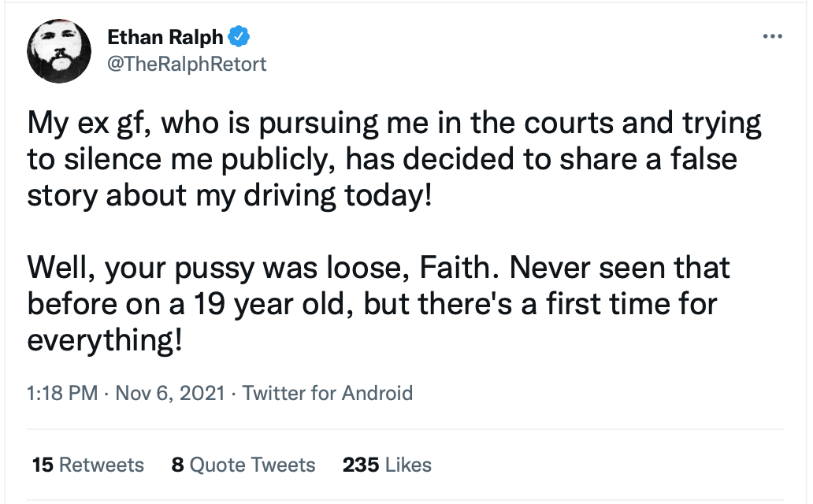
Task: Open the Twitter for Android source link
Action: 328,393
